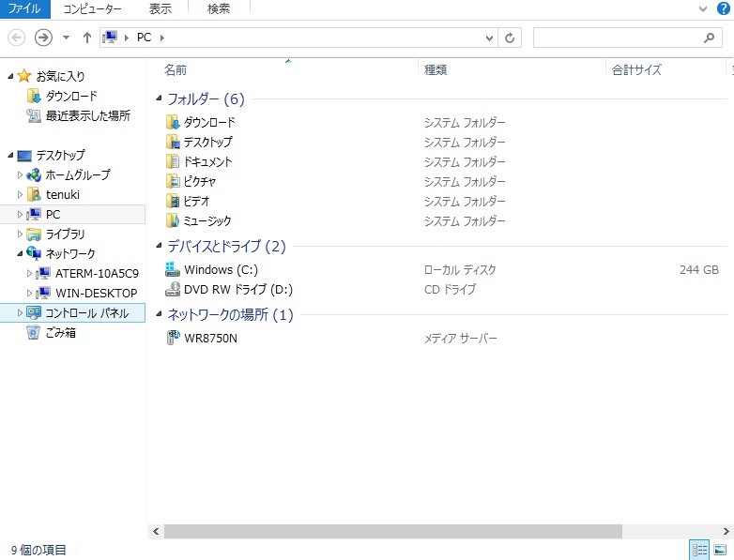
Task: Click the Help question mark icon
Action: (x=723, y=8)
